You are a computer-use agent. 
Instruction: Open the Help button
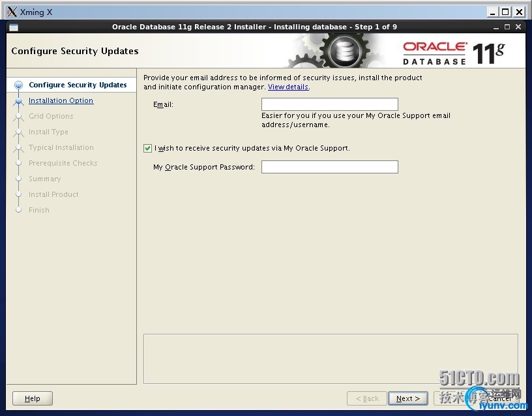32,398
